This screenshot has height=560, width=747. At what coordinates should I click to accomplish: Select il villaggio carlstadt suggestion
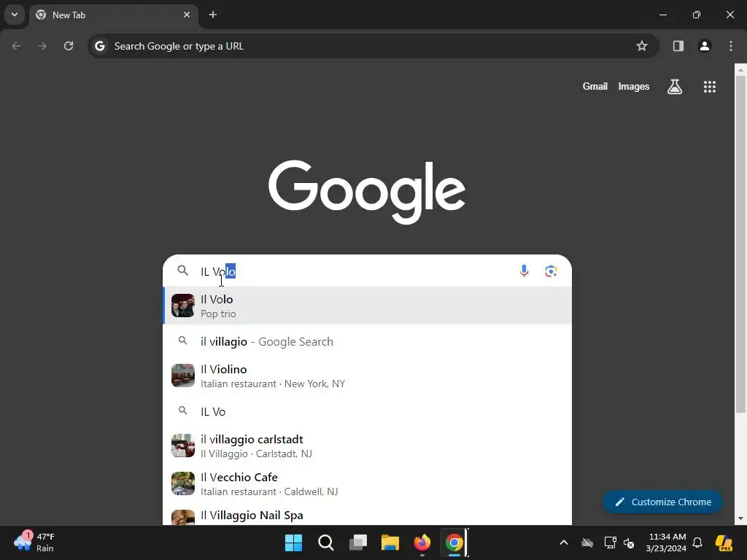367,446
